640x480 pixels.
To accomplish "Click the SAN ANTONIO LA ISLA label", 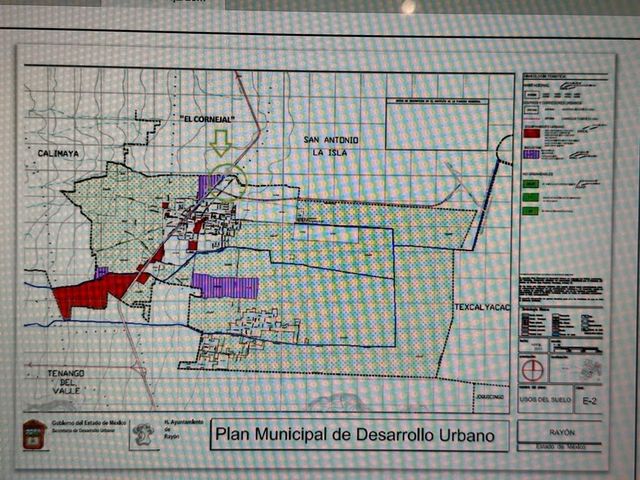I will pyautogui.click(x=331, y=146).
